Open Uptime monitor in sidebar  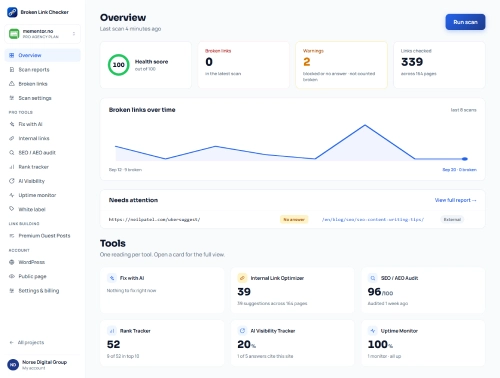(42, 195)
